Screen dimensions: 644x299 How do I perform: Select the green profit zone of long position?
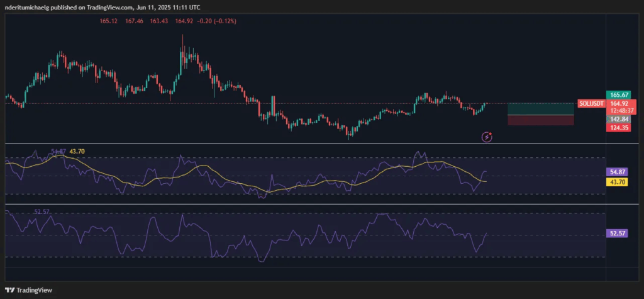(x=541, y=109)
